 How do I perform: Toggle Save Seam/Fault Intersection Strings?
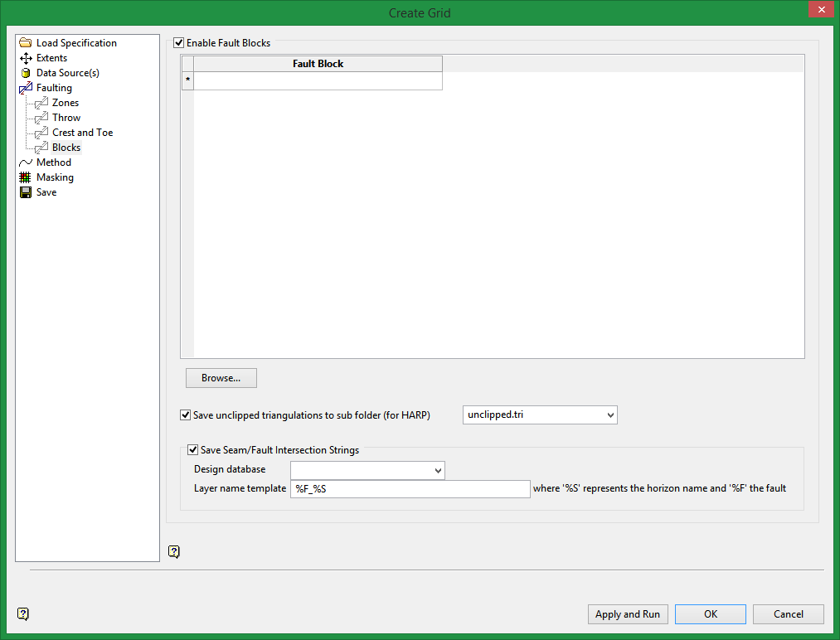pyautogui.click(x=192, y=450)
